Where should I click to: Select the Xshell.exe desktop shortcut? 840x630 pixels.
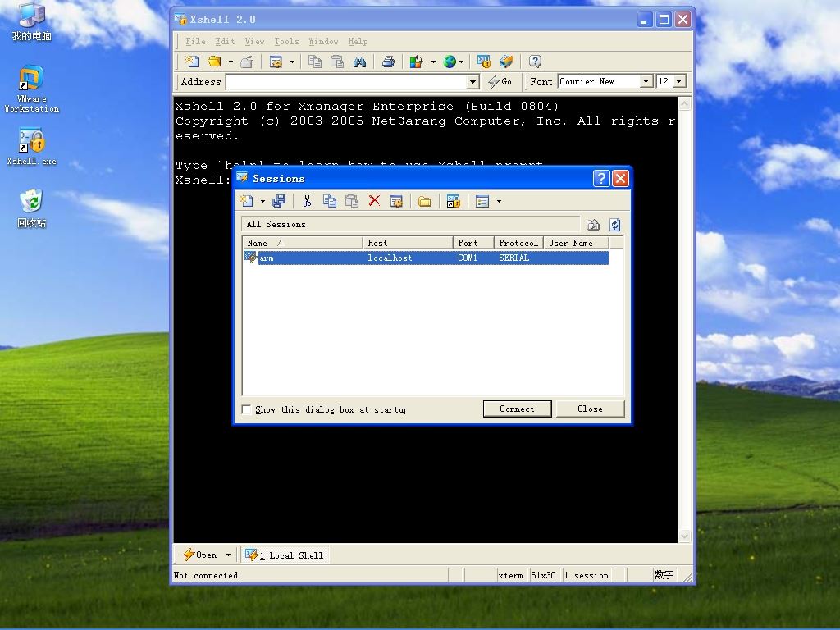click(x=32, y=147)
